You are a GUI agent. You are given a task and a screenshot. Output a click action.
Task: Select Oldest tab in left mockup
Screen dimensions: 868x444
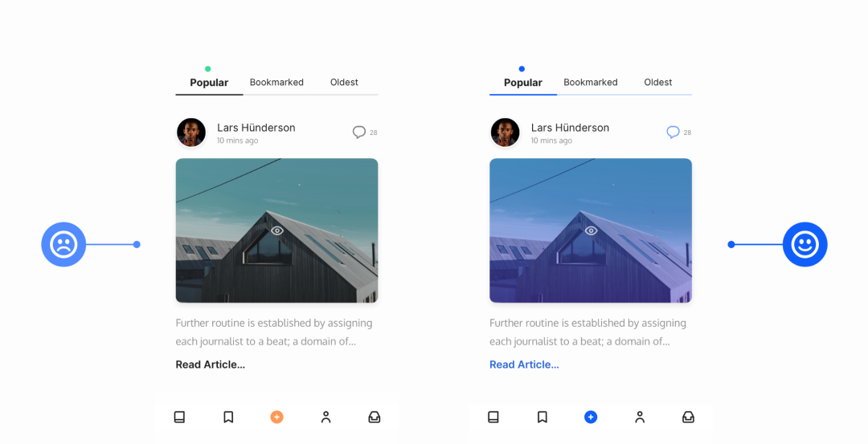[344, 83]
